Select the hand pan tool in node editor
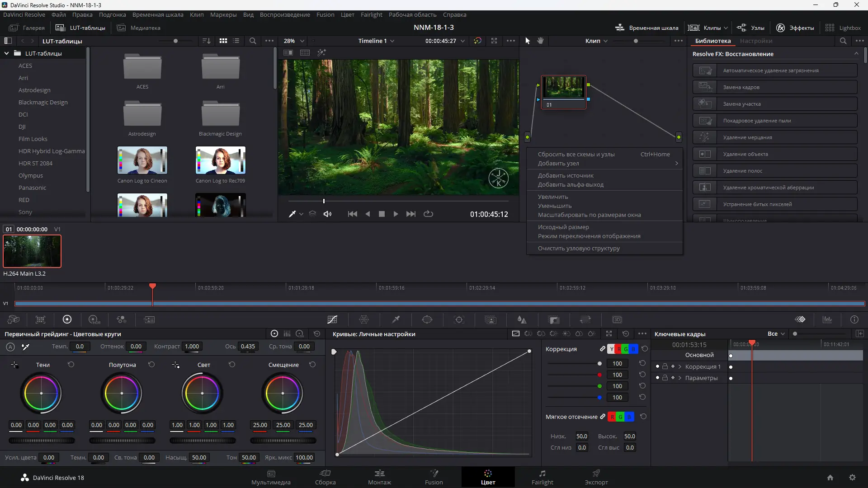Viewport: 868px width, 488px height. [540, 41]
